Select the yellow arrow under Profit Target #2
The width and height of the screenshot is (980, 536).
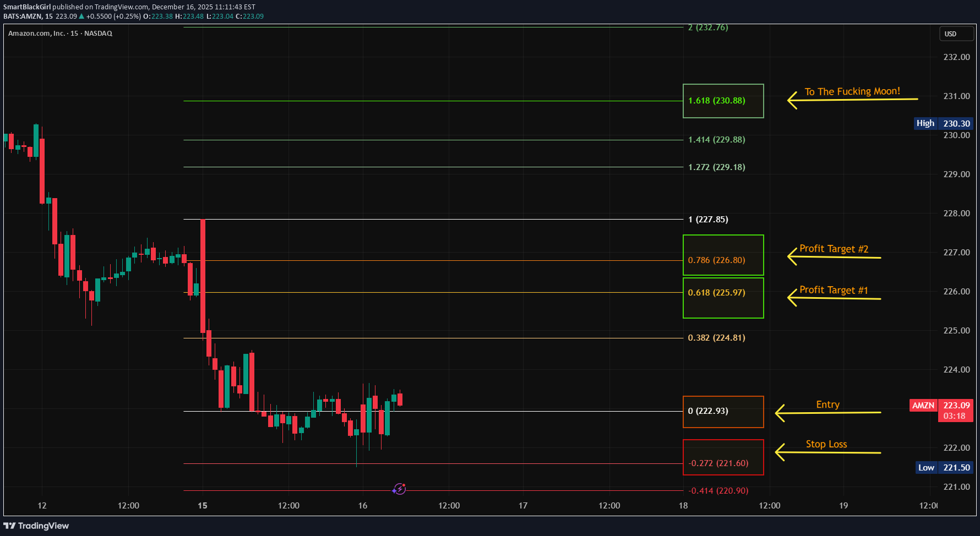(x=834, y=257)
